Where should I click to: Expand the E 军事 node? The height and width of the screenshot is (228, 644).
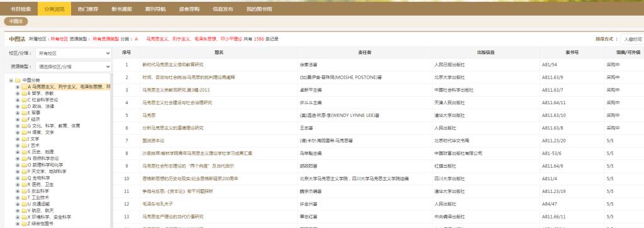coord(18,113)
